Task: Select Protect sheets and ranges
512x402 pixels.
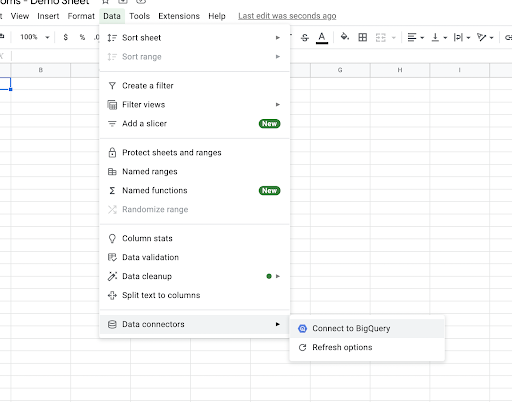Action: 195,152
